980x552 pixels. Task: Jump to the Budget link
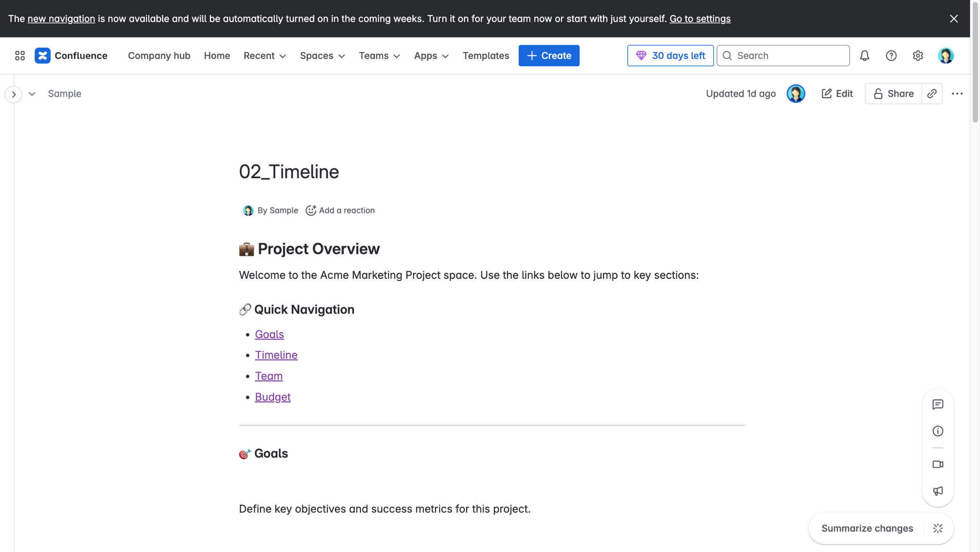coord(273,397)
